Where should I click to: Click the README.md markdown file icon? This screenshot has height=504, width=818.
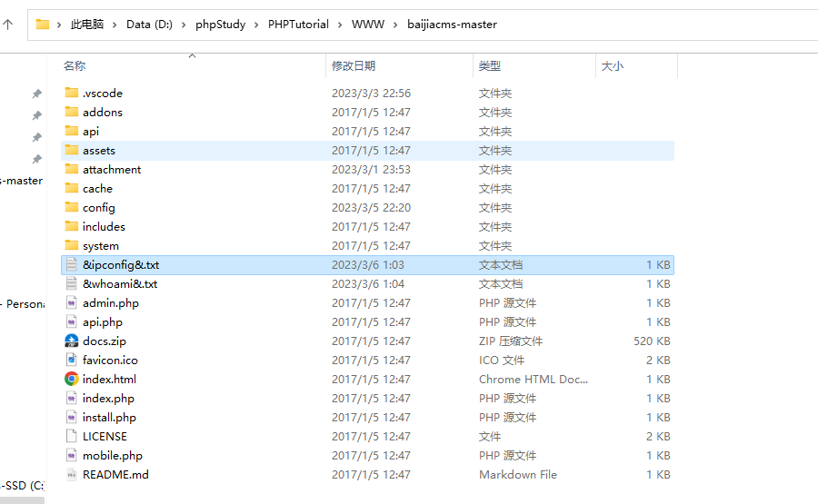72,474
